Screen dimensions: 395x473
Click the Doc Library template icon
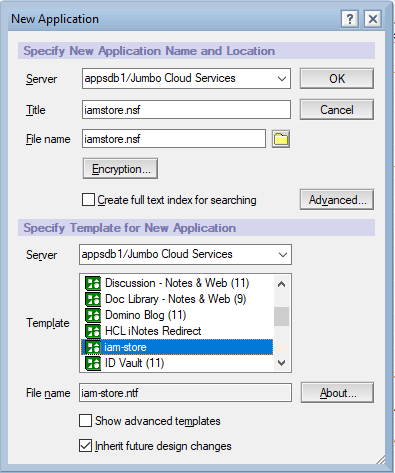(93, 299)
